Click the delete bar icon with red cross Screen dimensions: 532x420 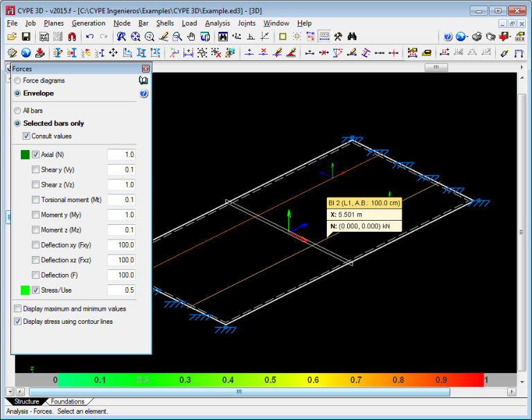pyautogui.click(x=324, y=53)
